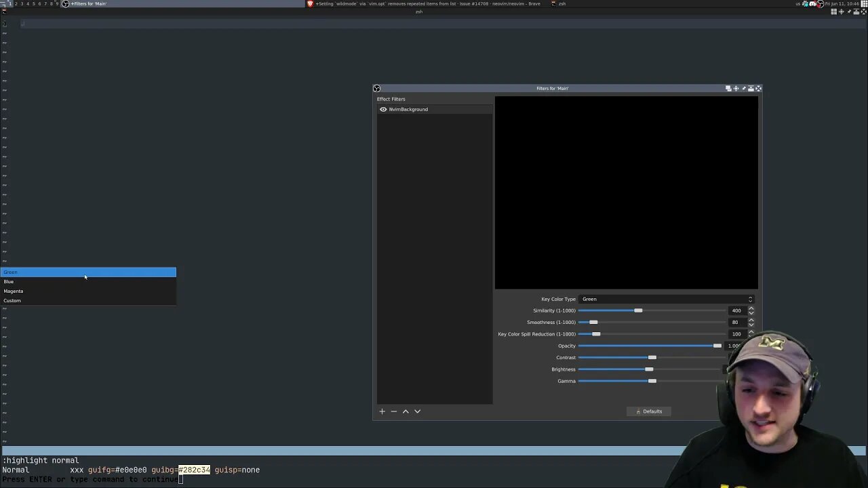Click the Brave browser icon in top bar
Screen dimensions: 868x488
[310, 3]
